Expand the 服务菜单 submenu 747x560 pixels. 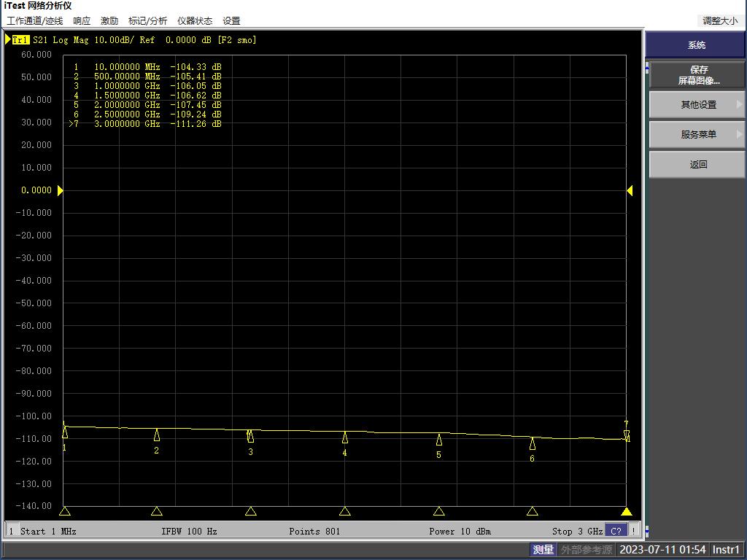[698, 135]
